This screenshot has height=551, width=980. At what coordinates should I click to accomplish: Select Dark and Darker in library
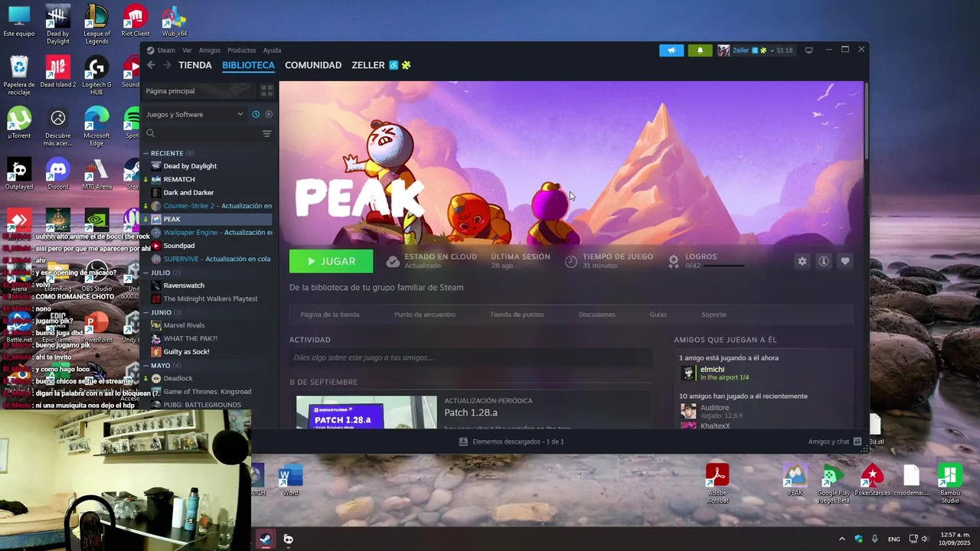pos(188,193)
